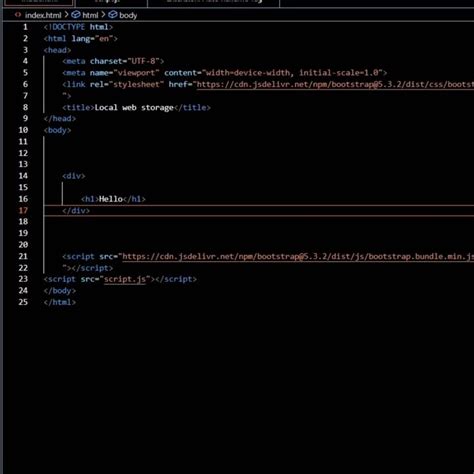This screenshot has height=474, width=474.
Task: Click the lang="en" attribute on line 2
Action: pos(92,39)
